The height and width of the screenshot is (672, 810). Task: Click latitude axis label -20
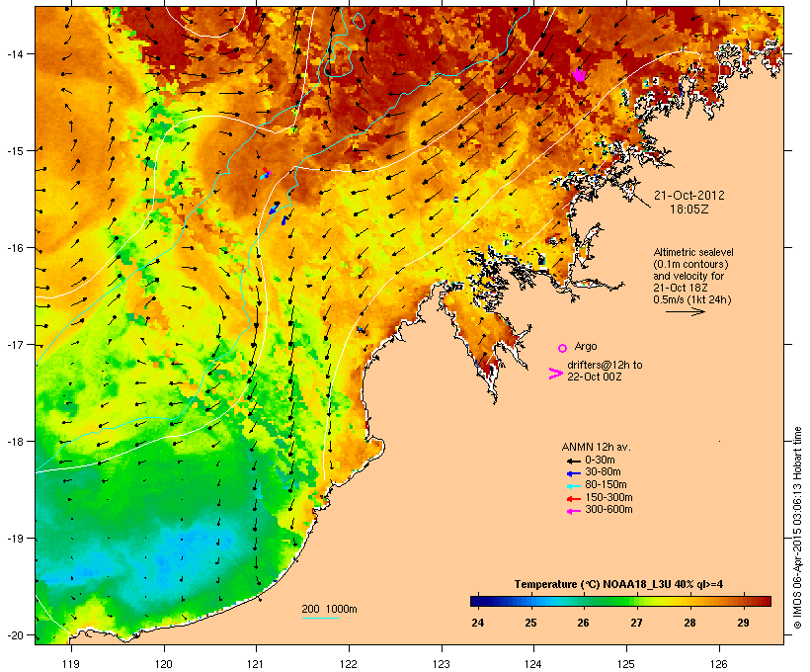[x=15, y=634]
